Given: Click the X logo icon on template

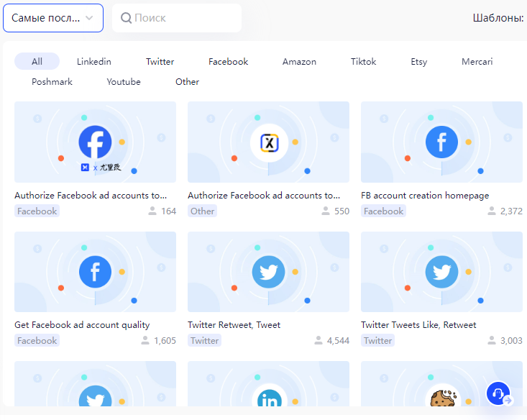Looking at the screenshot, I should (x=269, y=143).
